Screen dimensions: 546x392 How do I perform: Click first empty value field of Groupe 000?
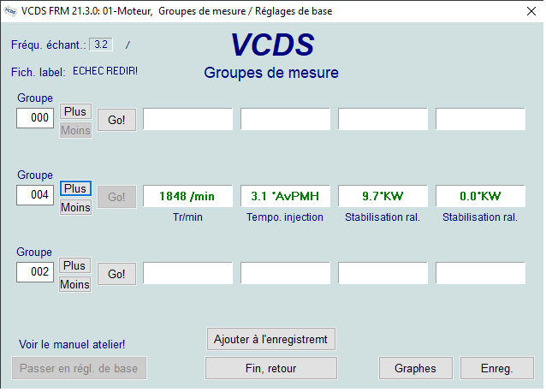[x=187, y=119]
